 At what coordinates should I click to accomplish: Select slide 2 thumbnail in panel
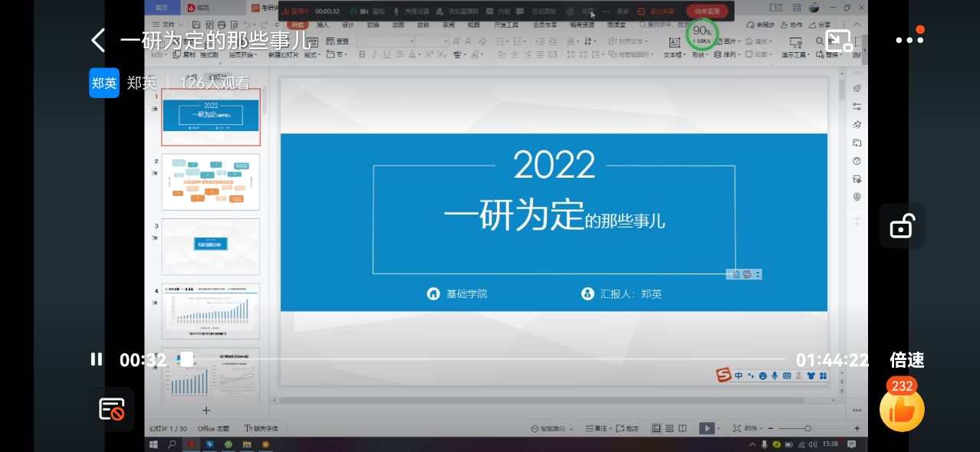(x=211, y=182)
